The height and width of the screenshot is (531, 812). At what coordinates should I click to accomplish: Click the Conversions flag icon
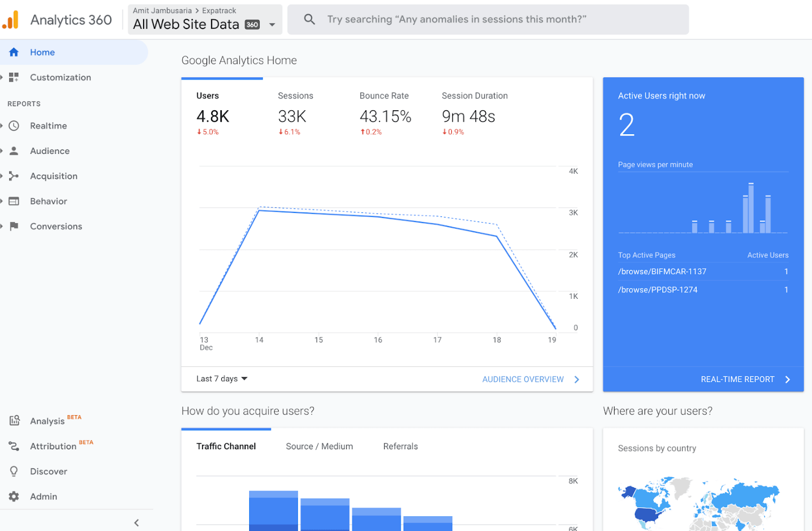14,226
